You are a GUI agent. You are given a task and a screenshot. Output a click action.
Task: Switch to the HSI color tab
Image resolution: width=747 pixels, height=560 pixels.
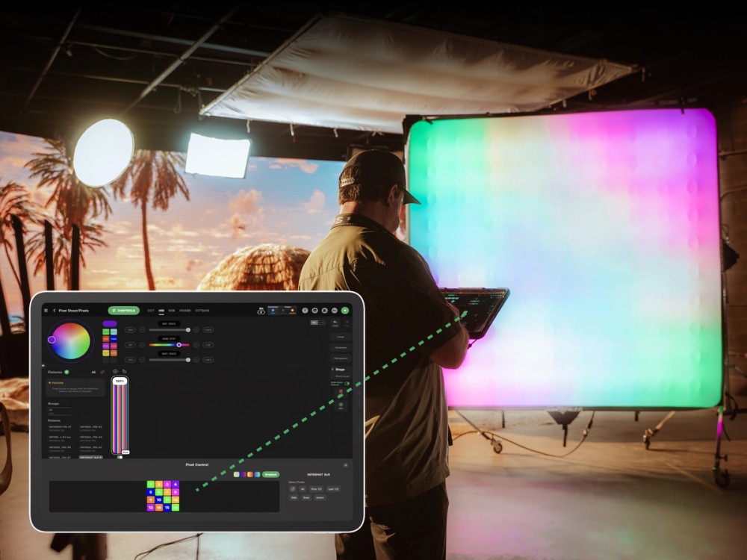pos(161,311)
